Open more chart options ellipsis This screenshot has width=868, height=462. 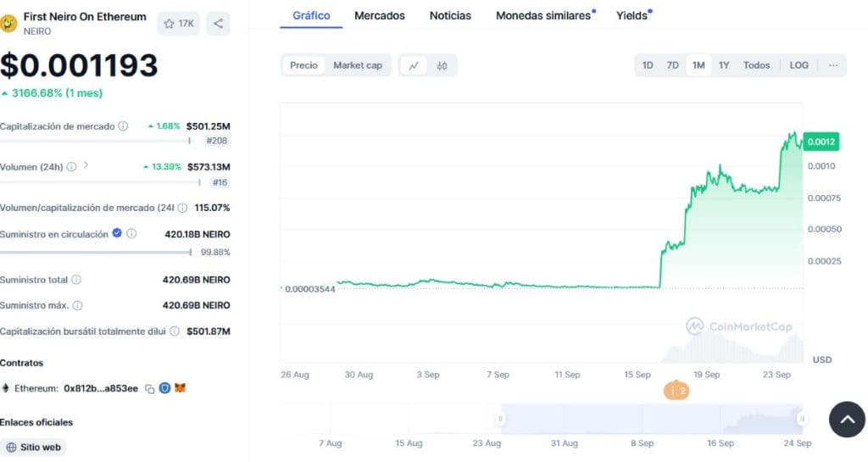coord(833,65)
